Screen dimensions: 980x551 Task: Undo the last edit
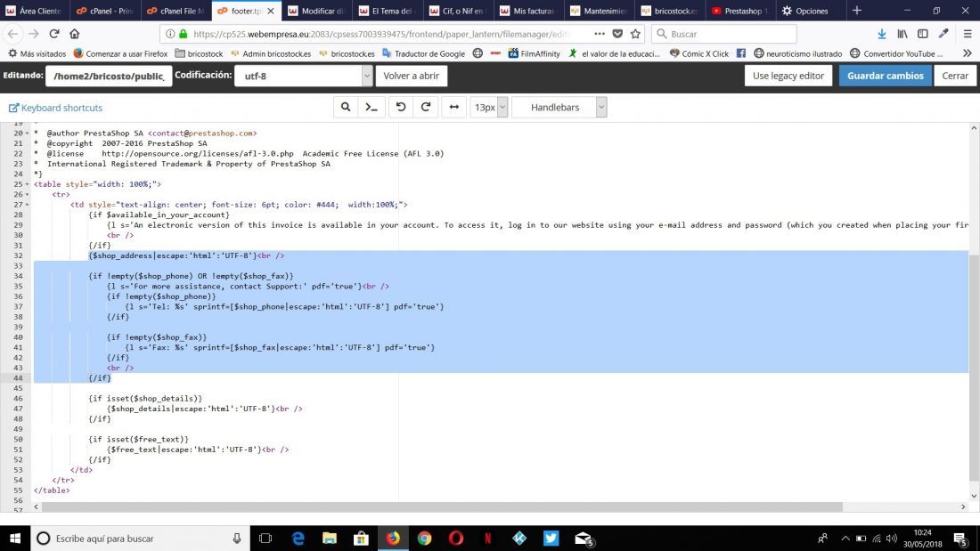[x=401, y=108]
